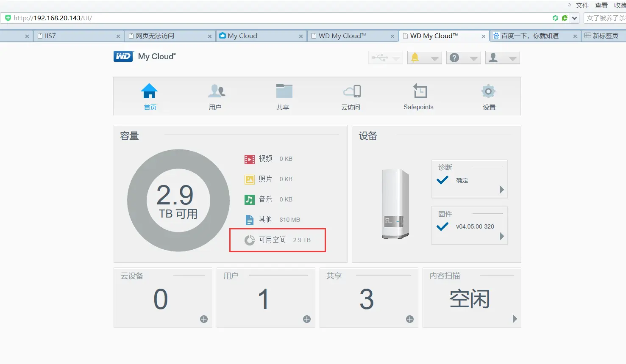Click the firmware checkmark icon
This screenshot has width=626, height=364.
pyautogui.click(x=442, y=226)
